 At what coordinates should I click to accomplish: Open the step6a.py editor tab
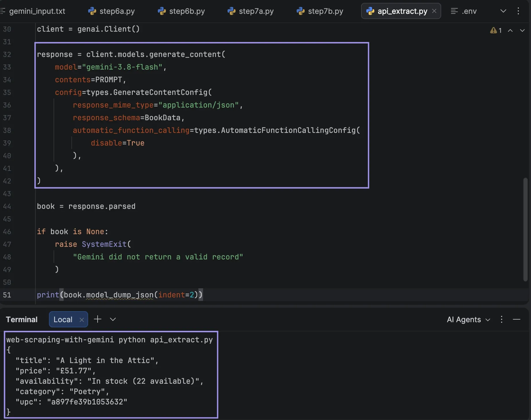point(111,11)
